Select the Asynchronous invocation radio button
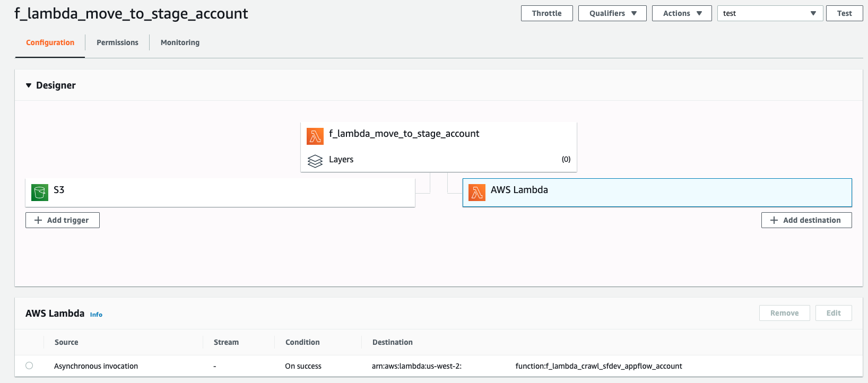 (29, 365)
